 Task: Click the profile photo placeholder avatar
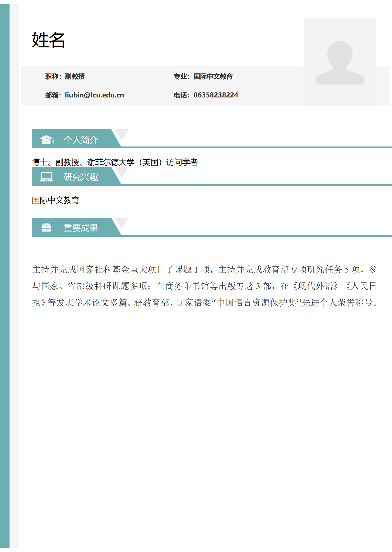pos(340,63)
